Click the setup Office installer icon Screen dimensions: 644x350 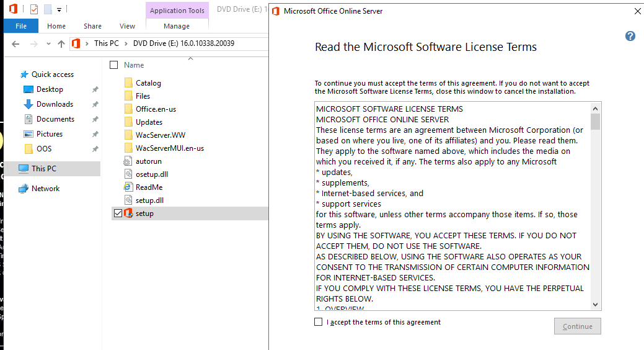128,213
